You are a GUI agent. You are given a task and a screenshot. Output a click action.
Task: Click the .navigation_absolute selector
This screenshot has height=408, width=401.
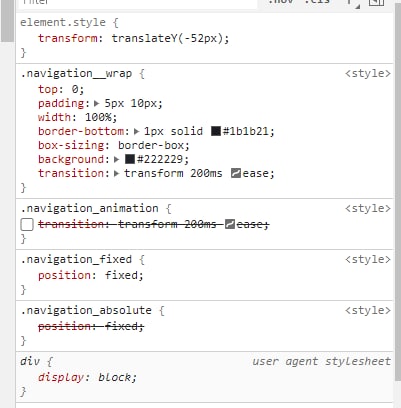click(86, 310)
